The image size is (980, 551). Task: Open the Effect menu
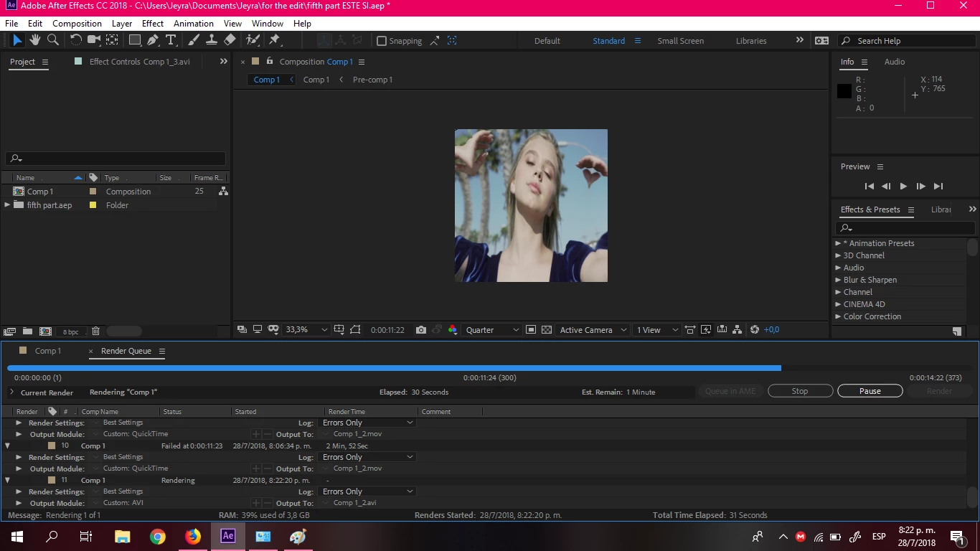click(153, 23)
